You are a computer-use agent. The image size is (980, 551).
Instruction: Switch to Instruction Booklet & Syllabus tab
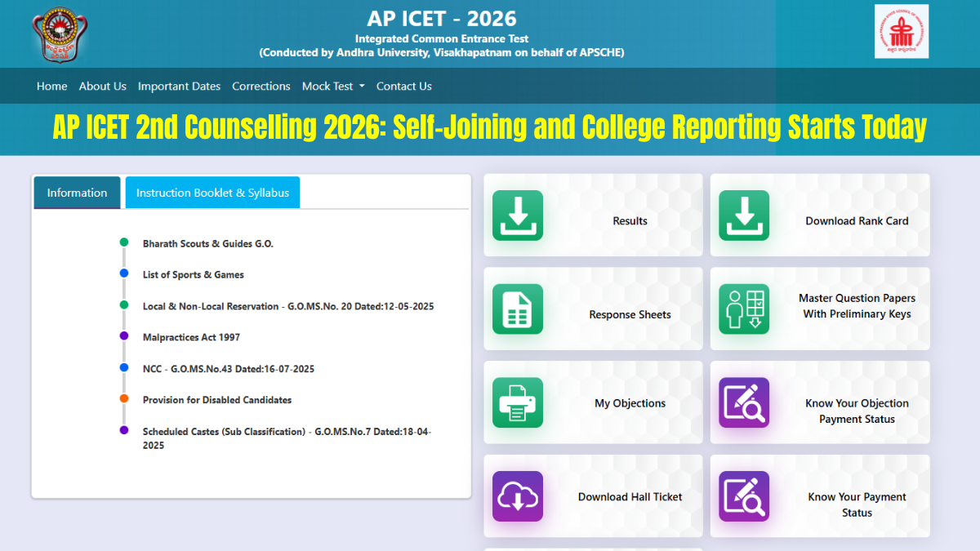[x=212, y=193]
